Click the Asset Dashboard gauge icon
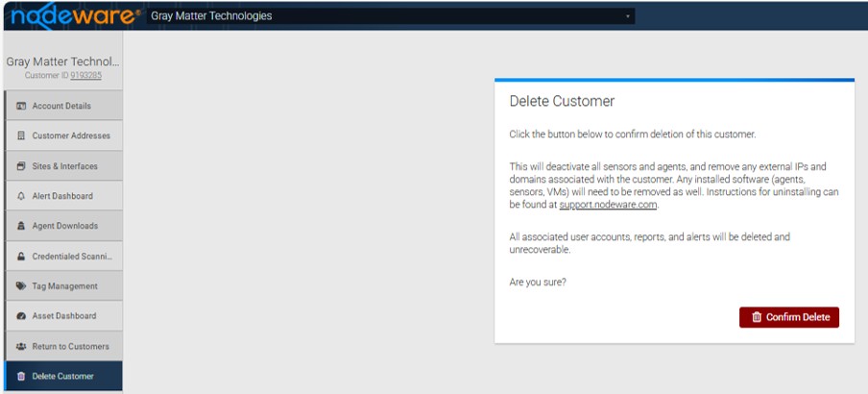 point(21,316)
